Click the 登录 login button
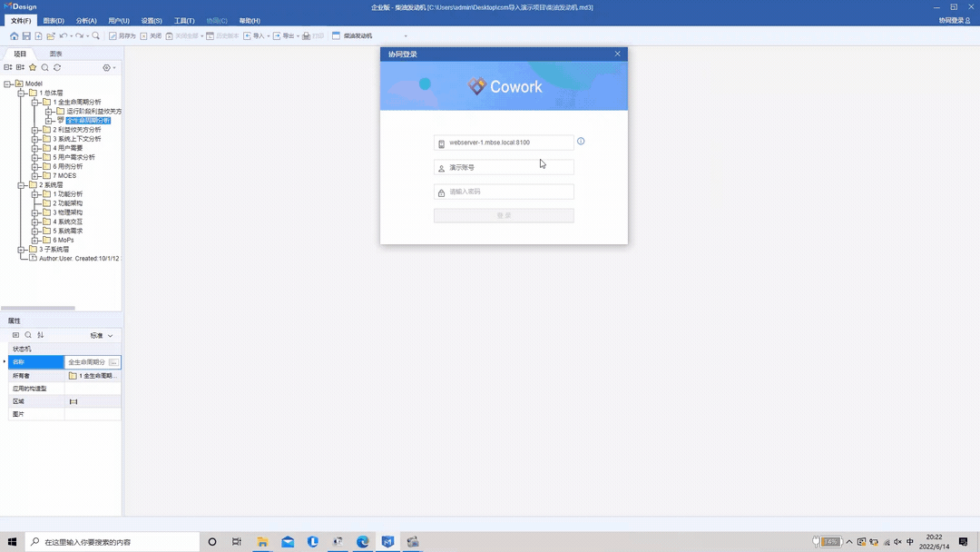The height and width of the screenshot is (552, 980). click(504, 216)
